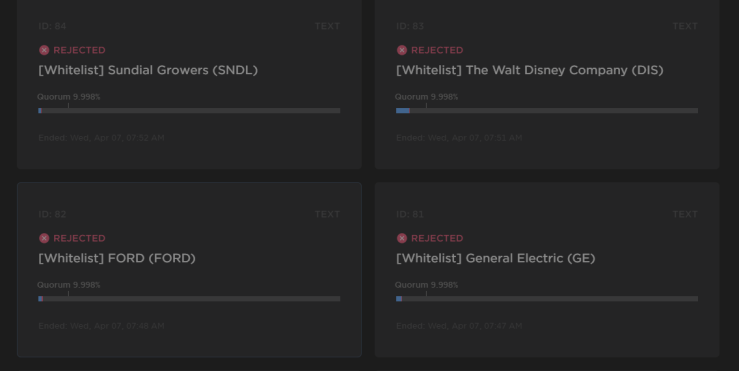The height and width of the screenshot is (371, 739).
Task: Click the TEXT type label on proposal 83
Action: 685,26
